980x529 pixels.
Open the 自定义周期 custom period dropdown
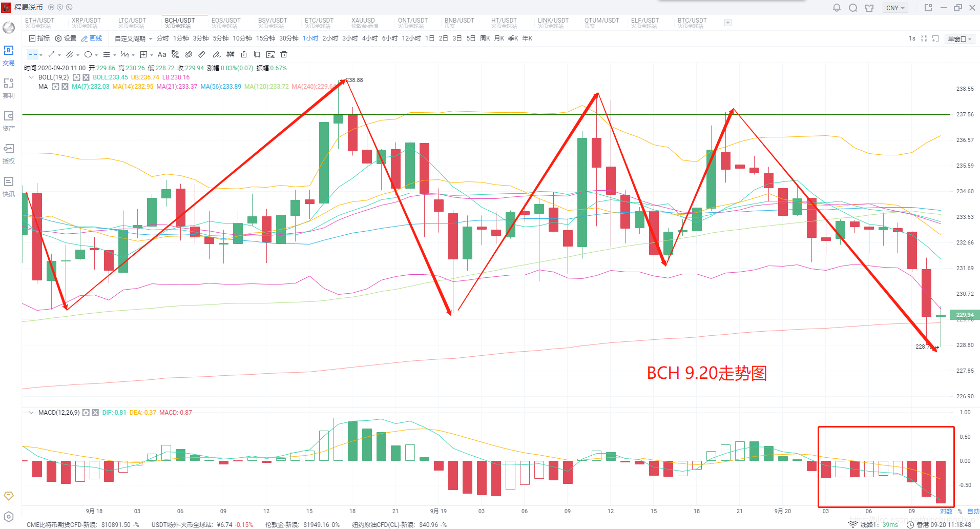click(x=133, y=38)
